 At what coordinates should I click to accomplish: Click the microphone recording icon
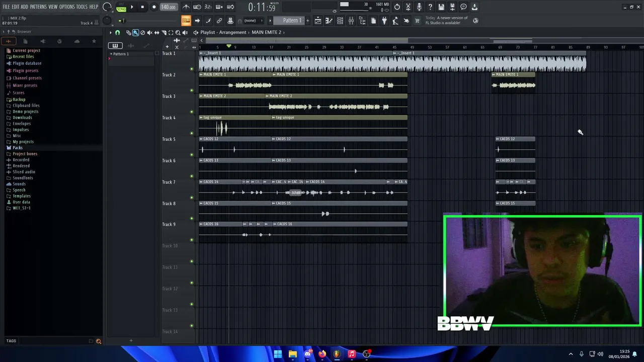tap(419, 7)
